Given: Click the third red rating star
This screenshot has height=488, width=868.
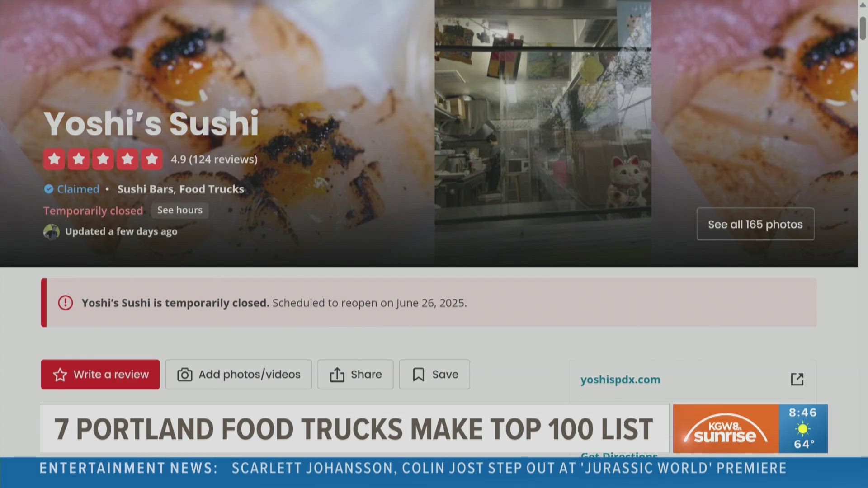Looking at the screenshot, I should tap(103, 159).
